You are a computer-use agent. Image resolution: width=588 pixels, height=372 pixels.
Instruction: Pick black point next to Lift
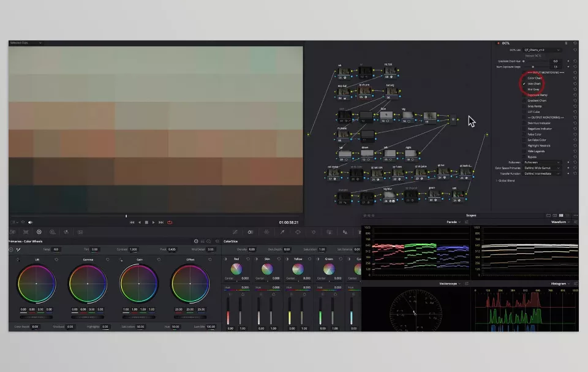click(18, 259)
